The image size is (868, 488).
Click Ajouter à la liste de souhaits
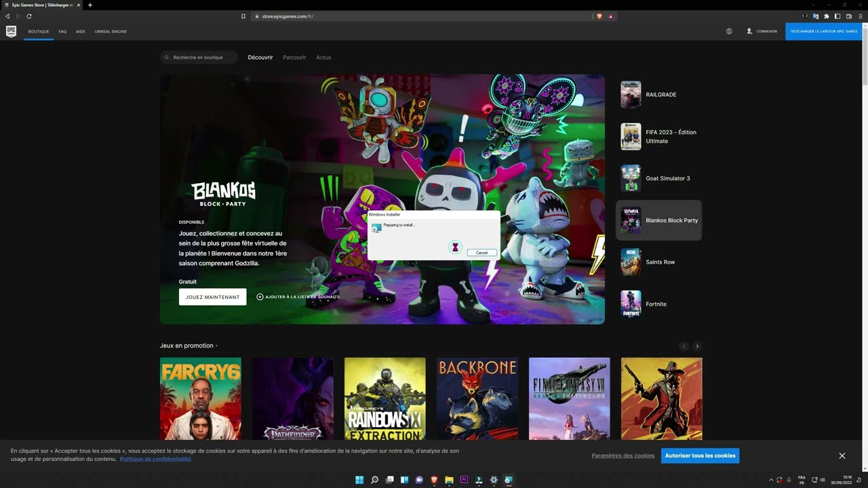tap(302, 297)
